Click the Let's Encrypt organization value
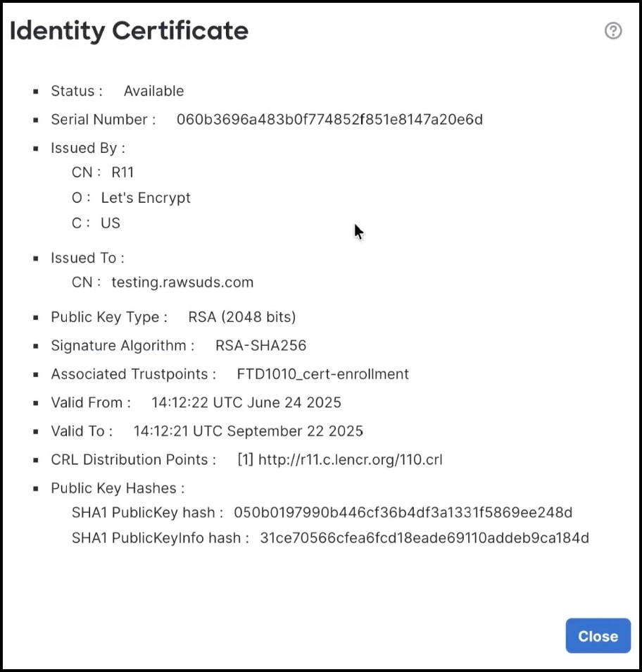Viewport: 642px width, 672px height. [146, 198]
